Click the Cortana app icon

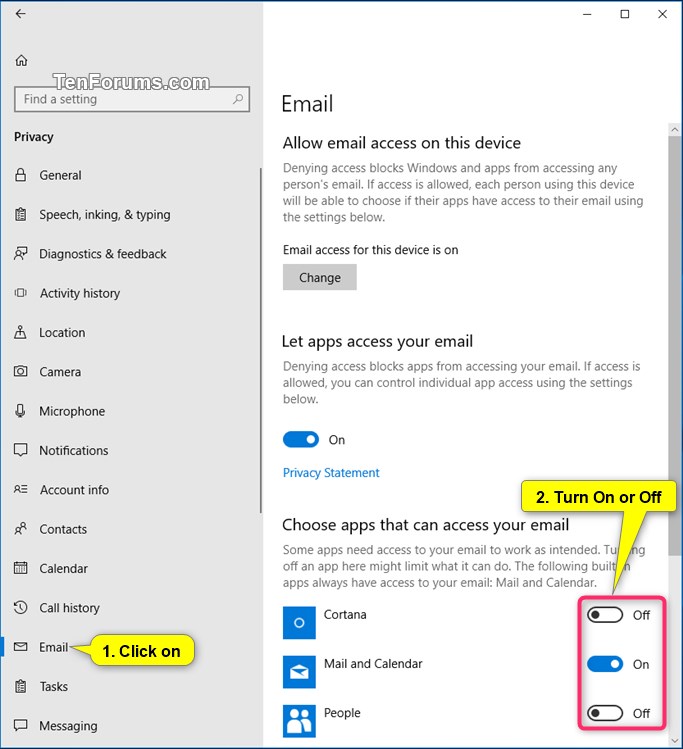click(x=299, y=622)
